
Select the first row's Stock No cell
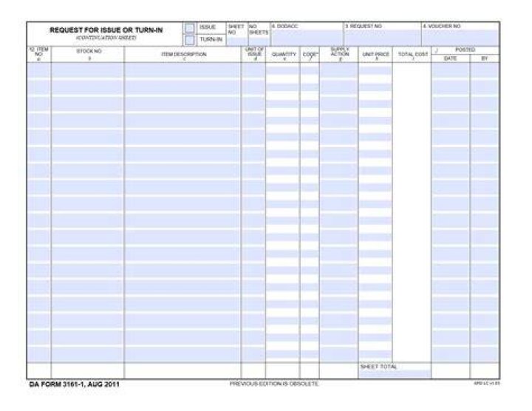(87, 70)
